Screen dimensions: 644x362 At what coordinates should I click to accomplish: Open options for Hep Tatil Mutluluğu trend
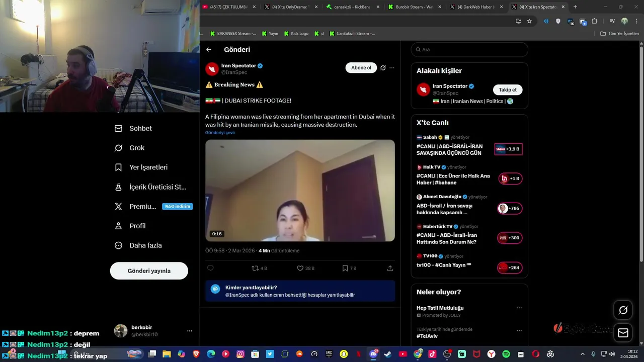[519, 308]
